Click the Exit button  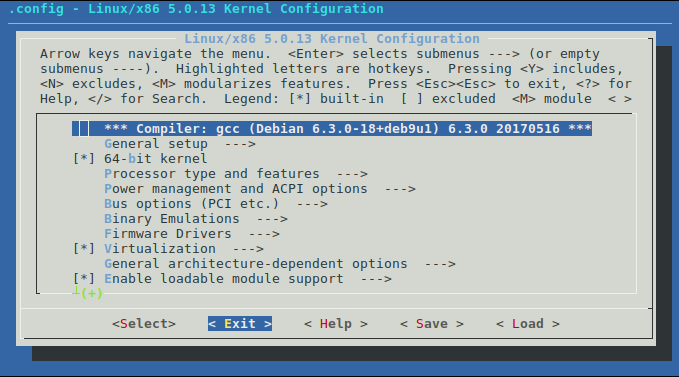(x=240, y=324)
